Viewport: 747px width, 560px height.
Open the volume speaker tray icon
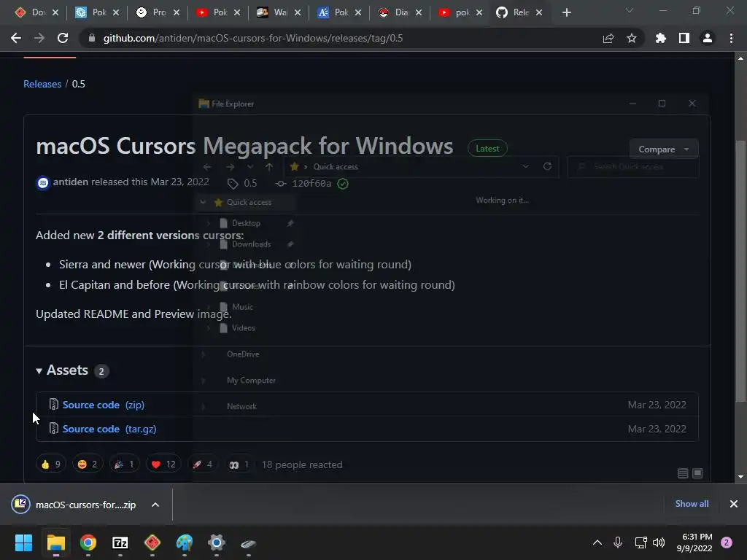[x=659, y=542]
